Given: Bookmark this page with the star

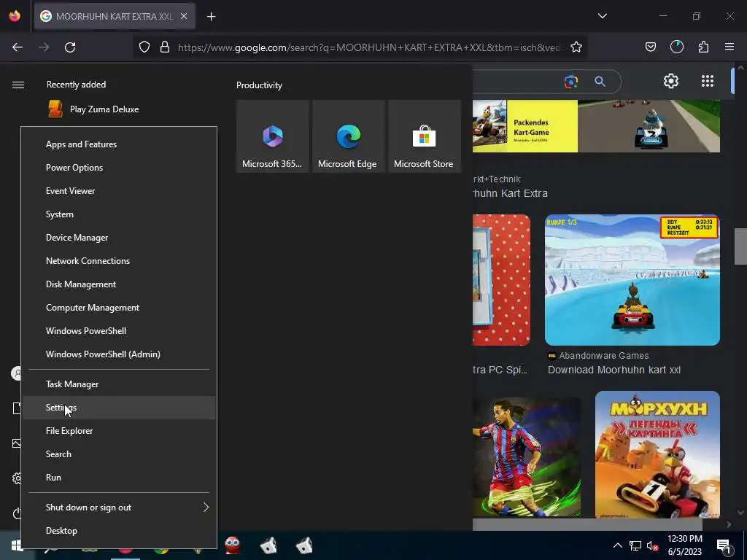Looking at the screenshot, I should point(576,47).
